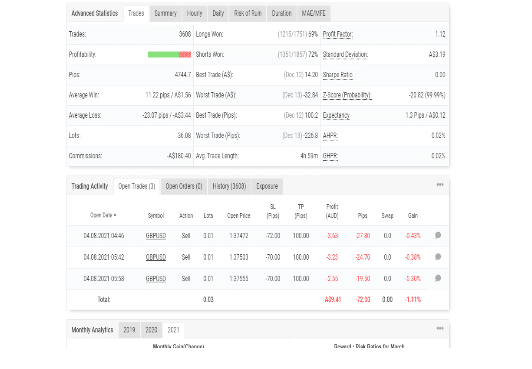Click the Pips column header
This screenshot has width=532, height=369.
pyautogui.click(x=362, y=216)
